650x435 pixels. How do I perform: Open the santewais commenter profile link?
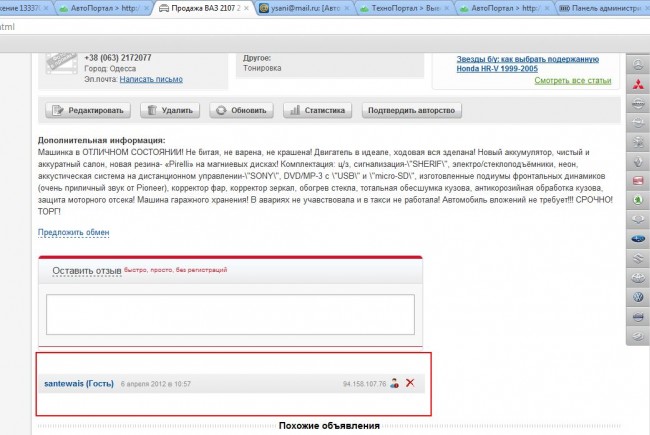point(78,383)
